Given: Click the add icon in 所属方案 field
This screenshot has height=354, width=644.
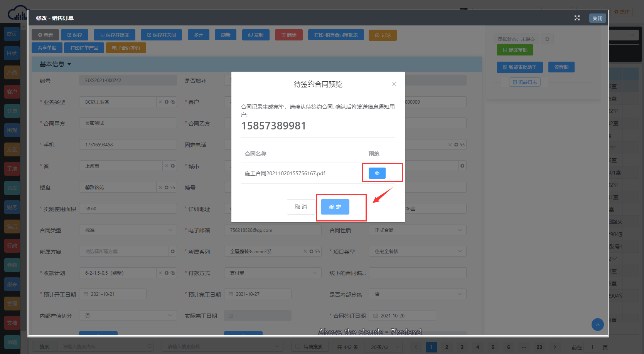Looking at the screenshot, I should (173, 252).
